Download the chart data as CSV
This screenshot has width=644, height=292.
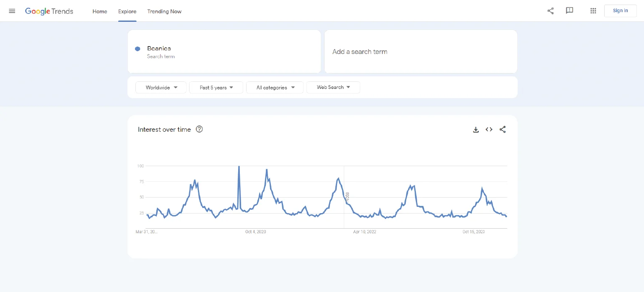(x=476, y=130)
